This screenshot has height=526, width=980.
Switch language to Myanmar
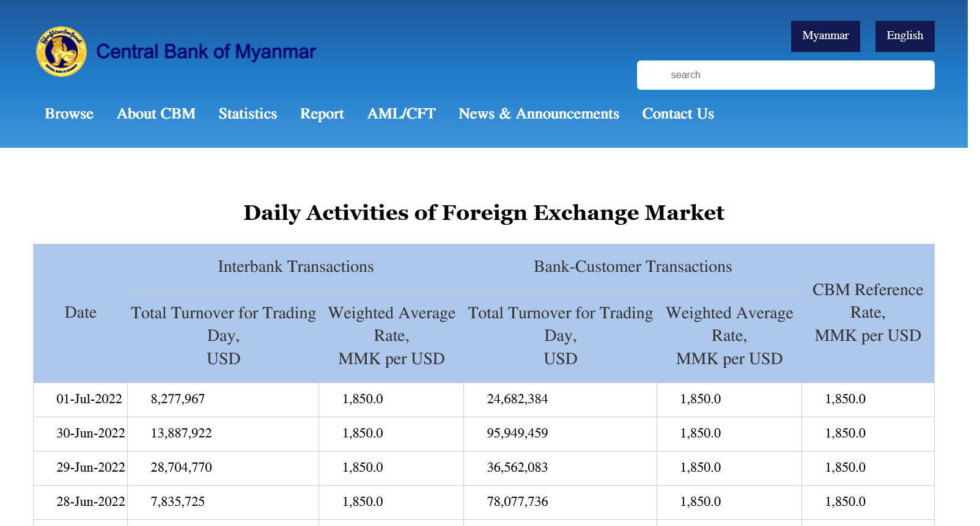pos(825,36)
